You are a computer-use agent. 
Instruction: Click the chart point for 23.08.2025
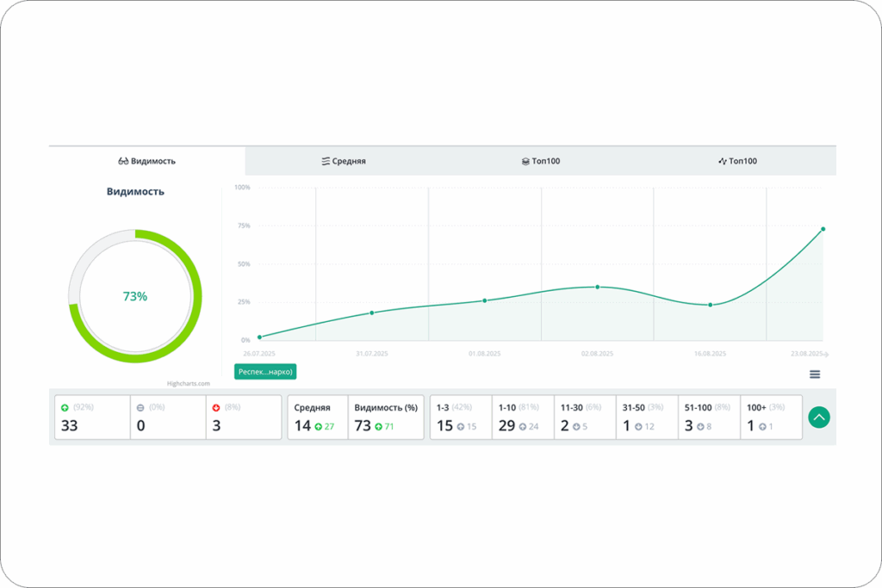(x=823, y=229)
